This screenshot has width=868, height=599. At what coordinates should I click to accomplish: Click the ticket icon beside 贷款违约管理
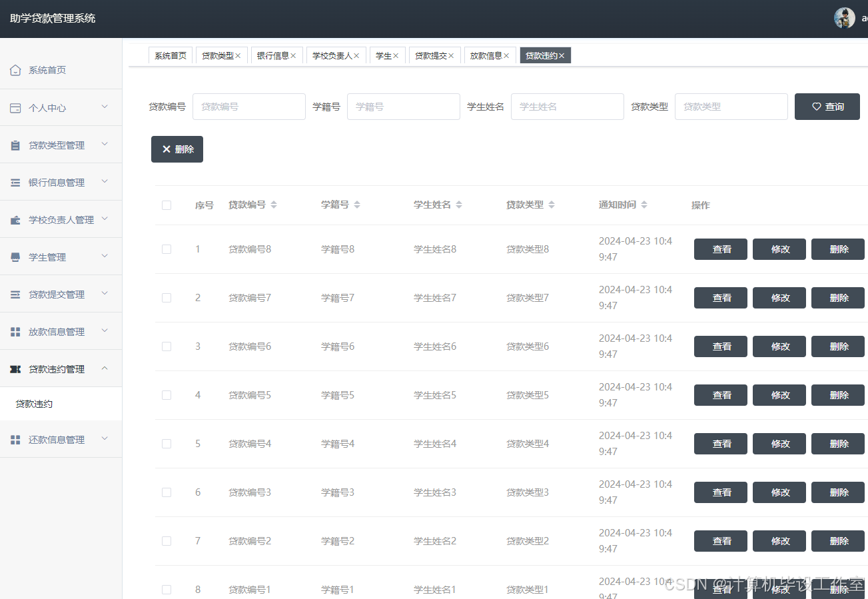coord(15,369)
